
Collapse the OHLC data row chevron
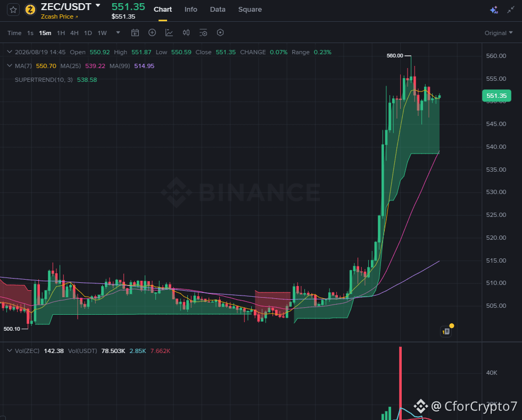coord(10,52)
